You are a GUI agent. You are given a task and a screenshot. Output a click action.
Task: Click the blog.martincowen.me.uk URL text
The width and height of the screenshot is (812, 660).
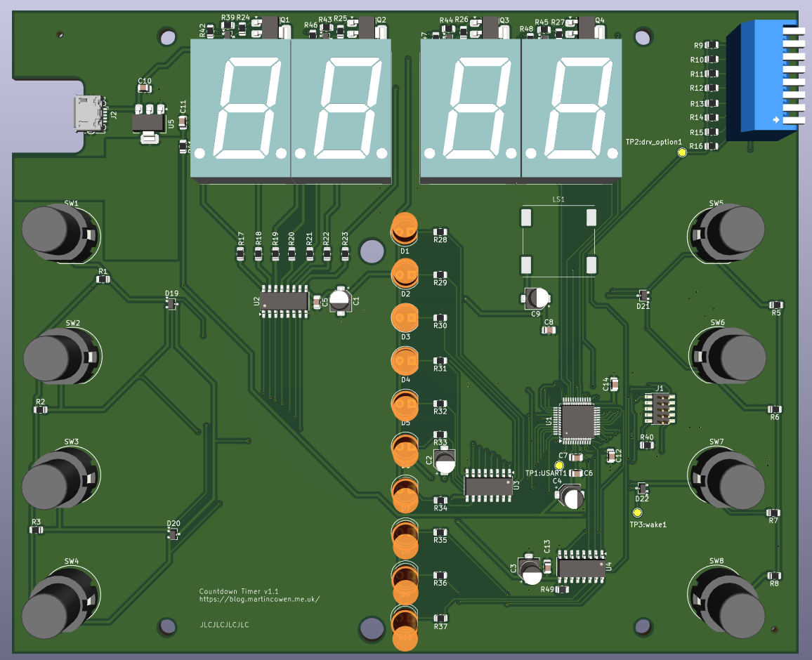click(x=259, y=600)
